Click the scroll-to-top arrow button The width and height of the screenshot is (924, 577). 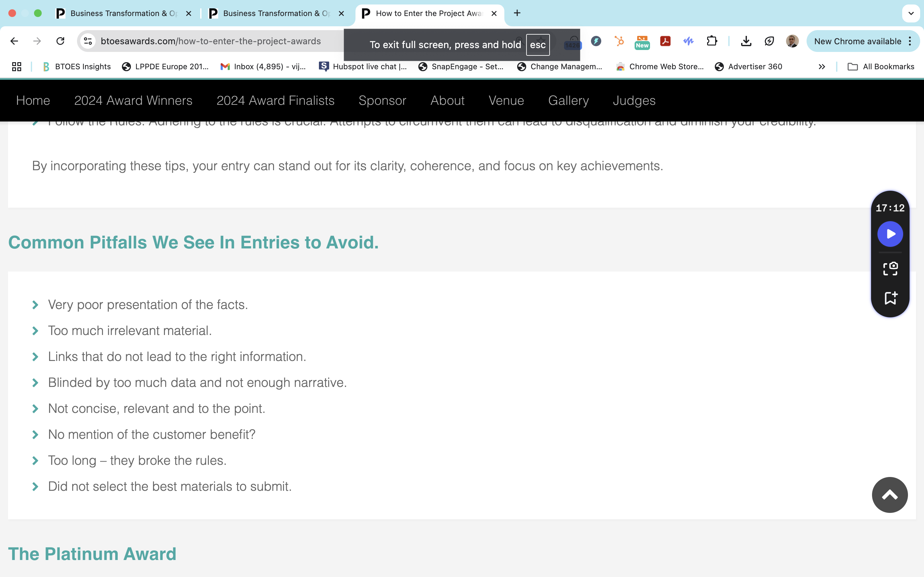click(x=889, y=495)
